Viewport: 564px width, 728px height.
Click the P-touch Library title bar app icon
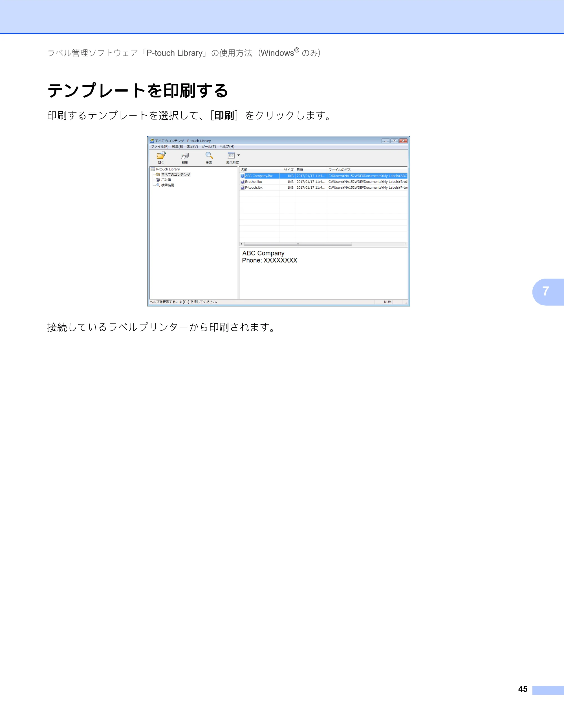pyautogui.click(x=152, y=141)
